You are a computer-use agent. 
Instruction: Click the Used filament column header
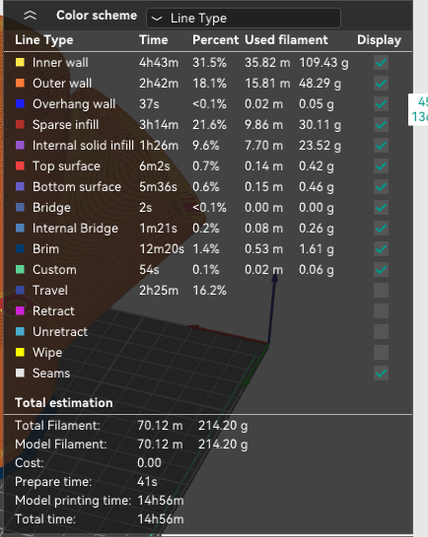point(286,40)
